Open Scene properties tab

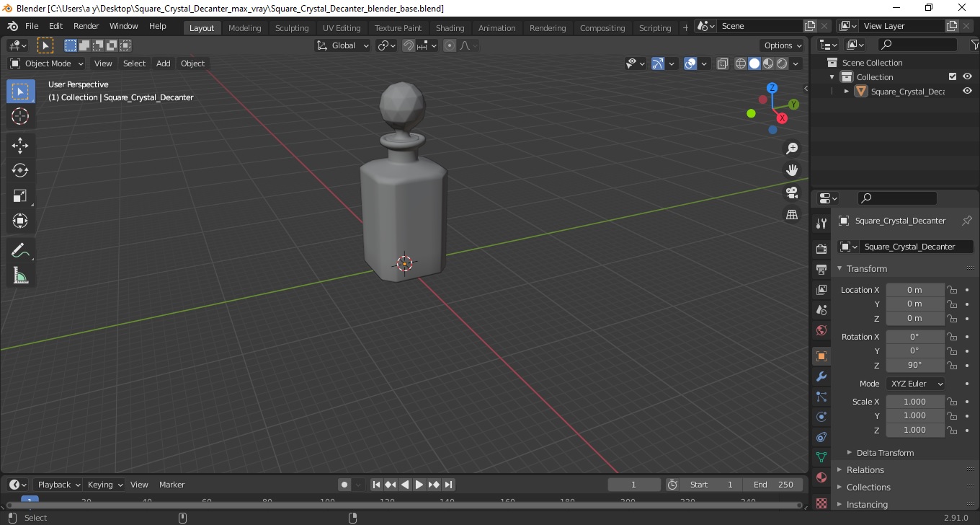click(x=821, y=309)
